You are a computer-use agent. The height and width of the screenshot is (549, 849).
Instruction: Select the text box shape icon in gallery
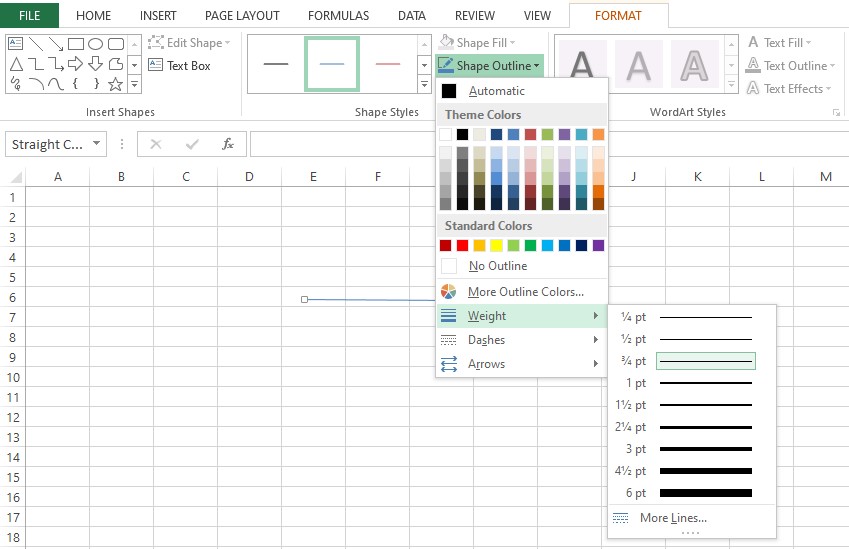coord(16,43)
